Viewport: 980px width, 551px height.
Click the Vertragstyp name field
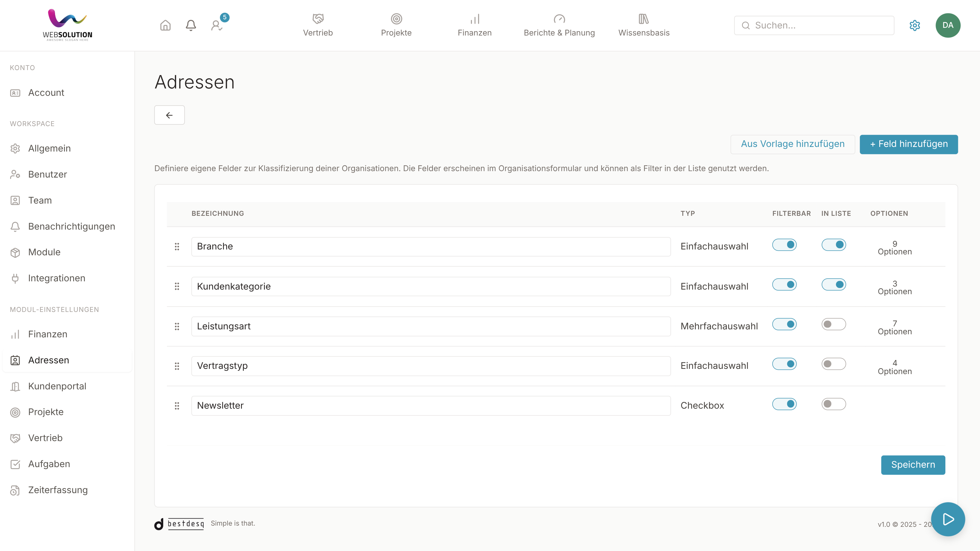pyautogui.click(x=431, y=366)
